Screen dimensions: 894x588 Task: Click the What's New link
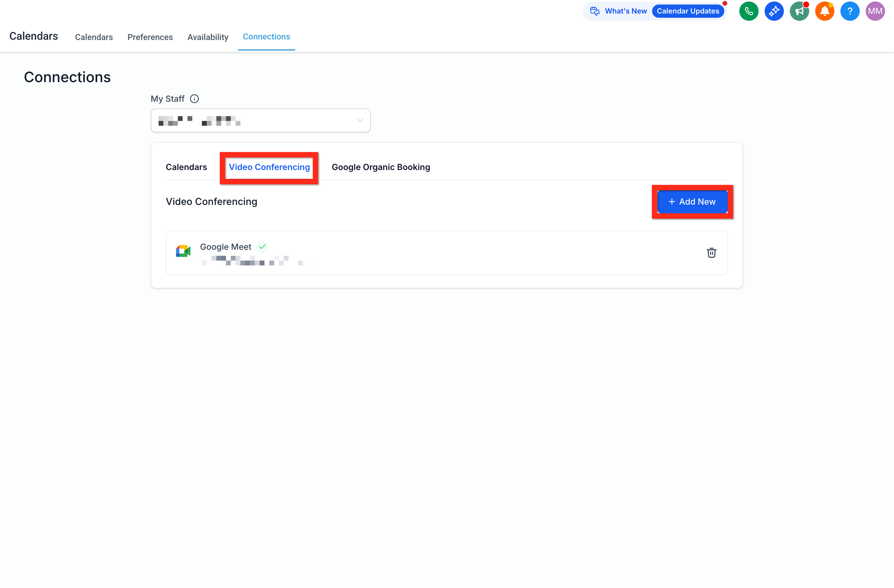click(626, 11)
